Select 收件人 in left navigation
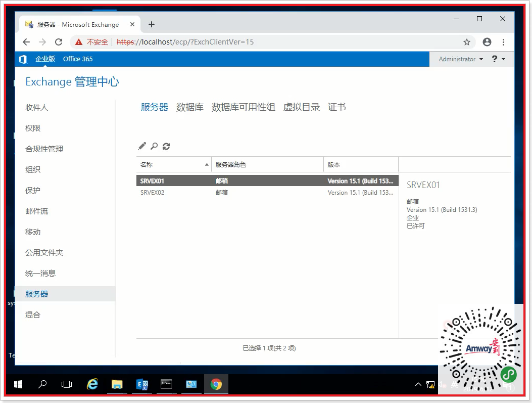Image resolution: width=532 pixels, height=403 pixels. (x=37, y=108)
